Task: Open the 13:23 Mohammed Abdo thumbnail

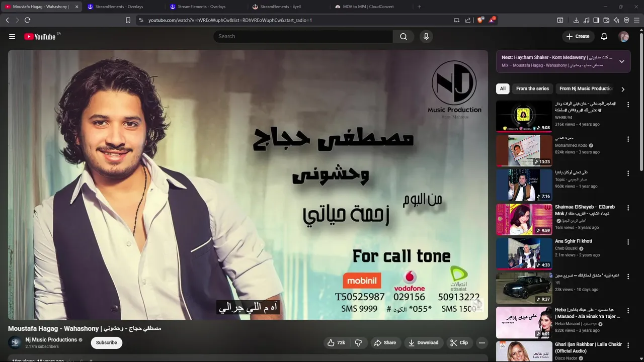Action: pyautogui.click(x=524, y=150)
